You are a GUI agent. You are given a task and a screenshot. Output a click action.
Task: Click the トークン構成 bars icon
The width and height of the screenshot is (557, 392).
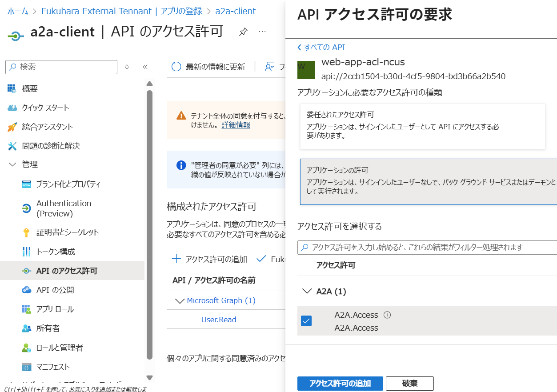click(26, 252)
